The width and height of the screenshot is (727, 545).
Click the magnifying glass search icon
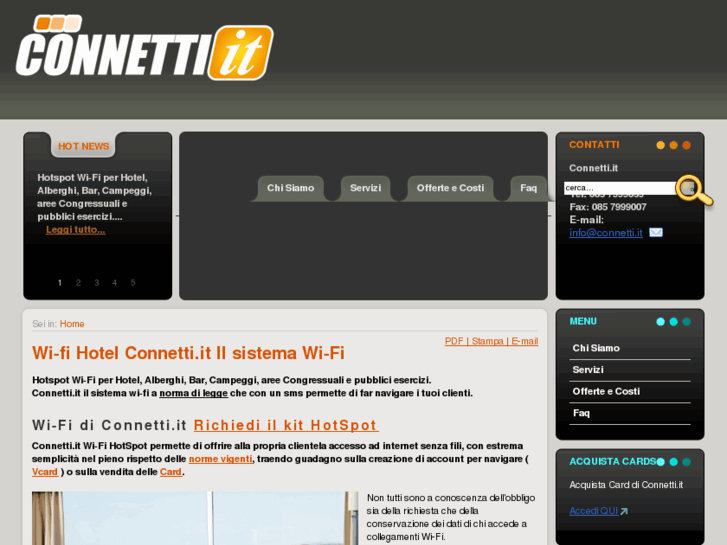click(694, 190)
